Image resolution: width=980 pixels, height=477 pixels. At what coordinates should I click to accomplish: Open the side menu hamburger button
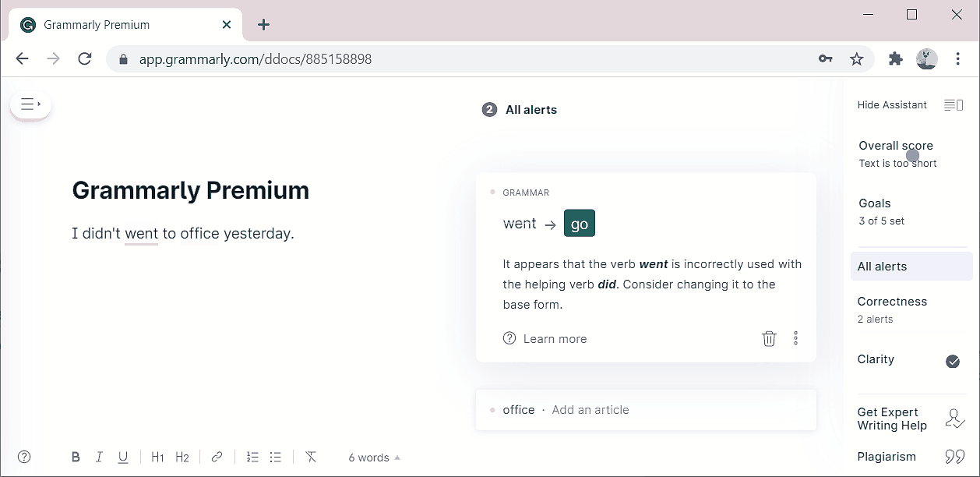30,104
